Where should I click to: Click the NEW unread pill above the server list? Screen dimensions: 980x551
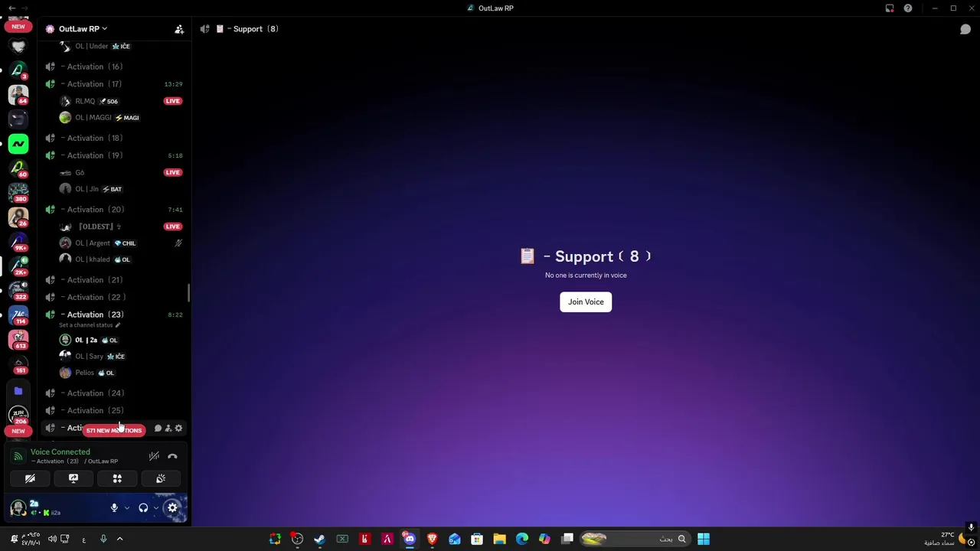(x=18, y=26)
